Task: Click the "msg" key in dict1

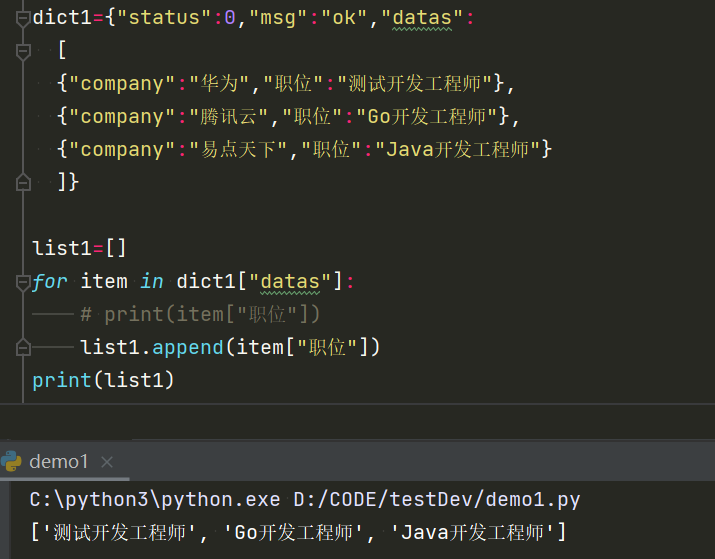Action: (x=278, y=18)
